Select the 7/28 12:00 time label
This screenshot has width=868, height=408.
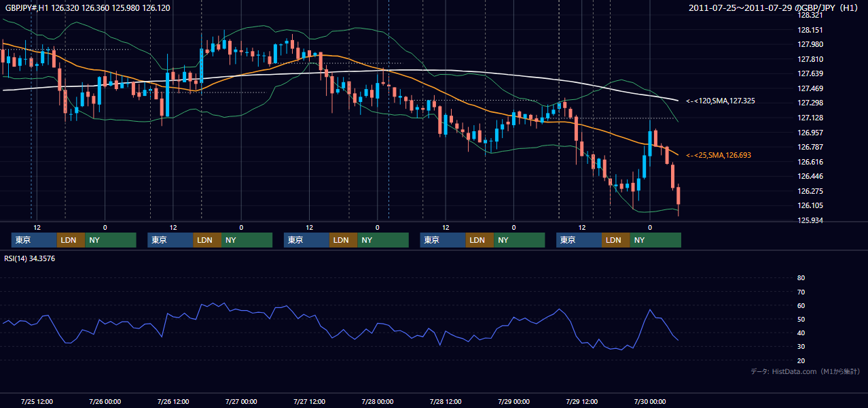tap(446, 401)
